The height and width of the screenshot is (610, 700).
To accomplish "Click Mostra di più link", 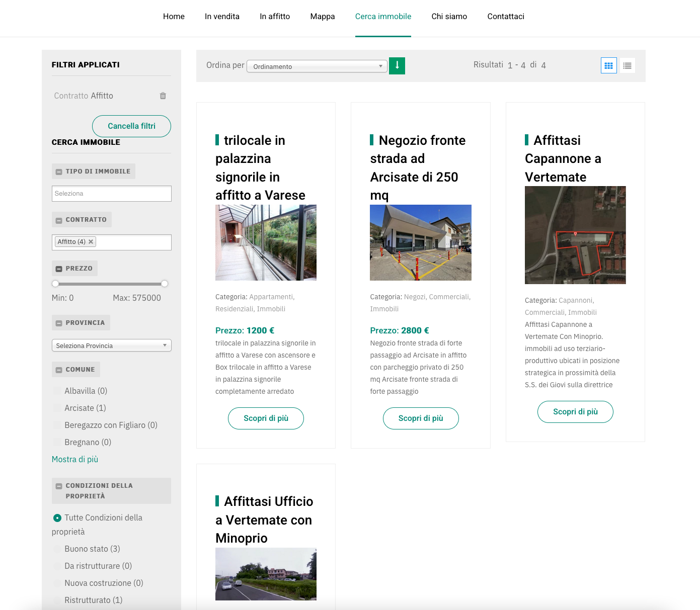I will tap(75, 459).
